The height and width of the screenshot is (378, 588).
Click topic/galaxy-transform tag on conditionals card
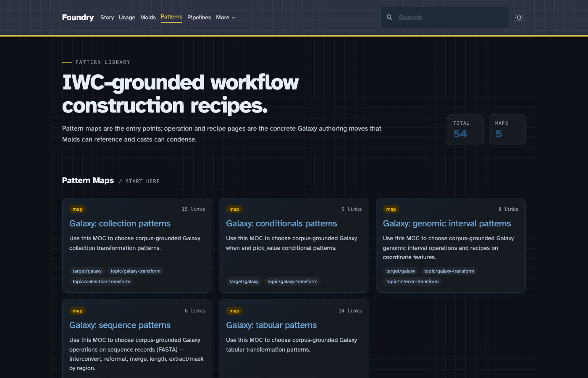point(292,281)
